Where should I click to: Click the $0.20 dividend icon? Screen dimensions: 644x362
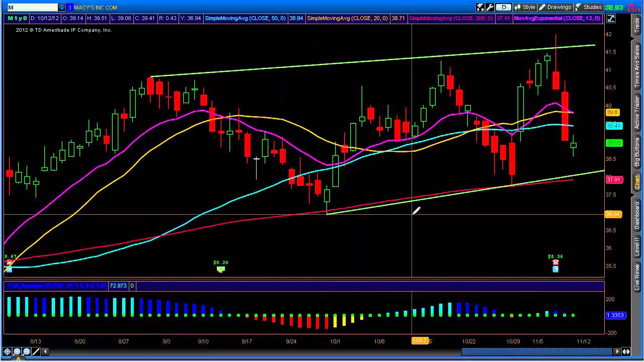point(220,269)
